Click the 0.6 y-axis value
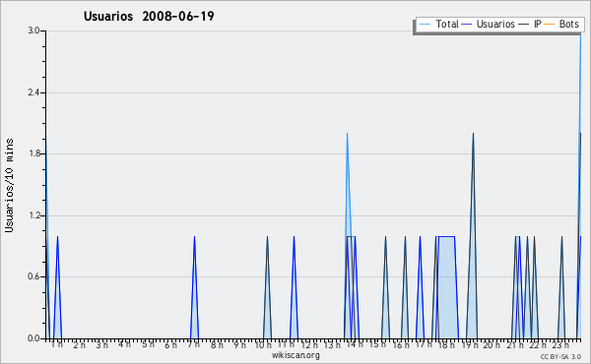This screenshot has width=591, height=364. [33, 276]
